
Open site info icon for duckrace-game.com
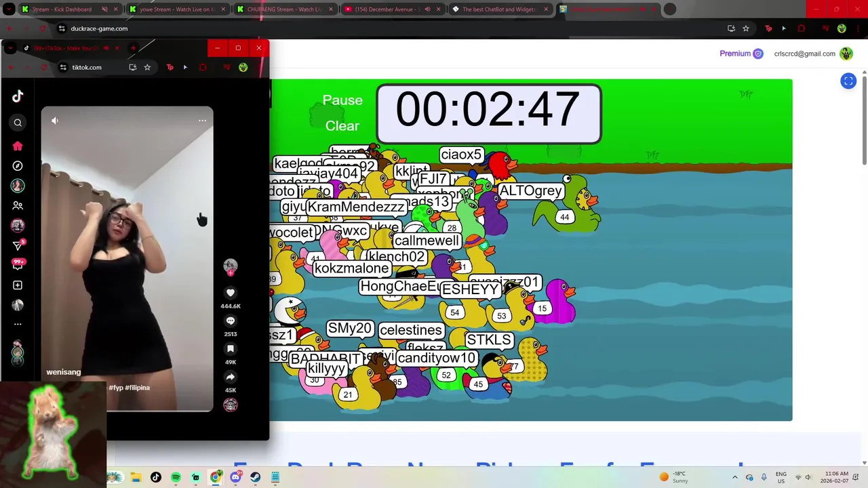point(62,28)
